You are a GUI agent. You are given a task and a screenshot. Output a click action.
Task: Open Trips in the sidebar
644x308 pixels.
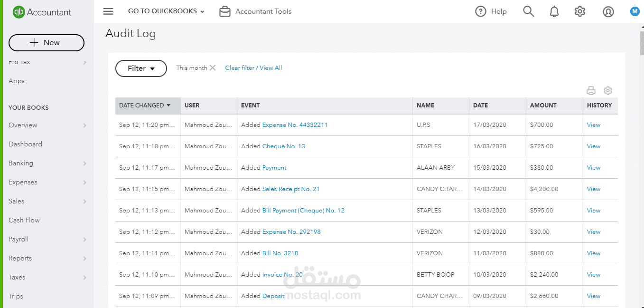[16, 296]
